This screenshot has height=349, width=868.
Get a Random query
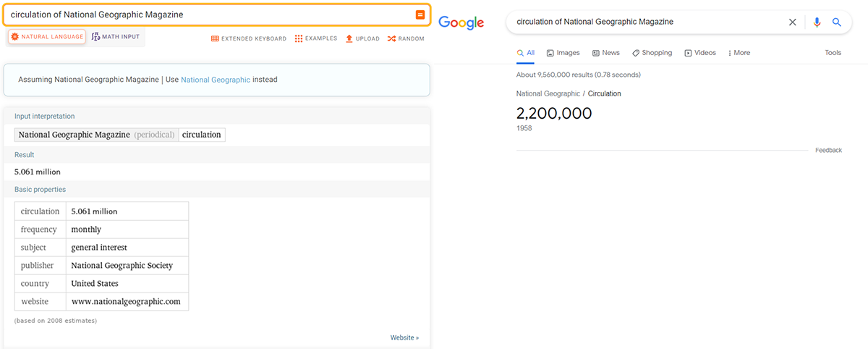406,38
